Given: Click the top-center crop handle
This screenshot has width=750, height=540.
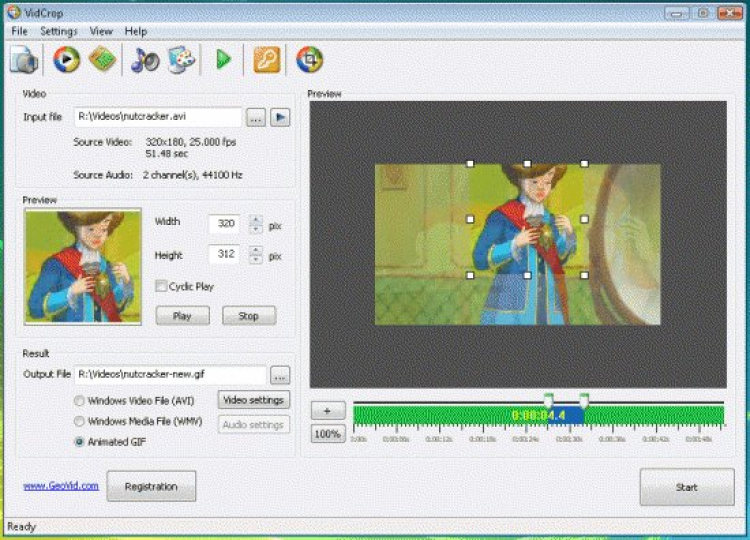Looking at the screenshot, I should point(527,164).
